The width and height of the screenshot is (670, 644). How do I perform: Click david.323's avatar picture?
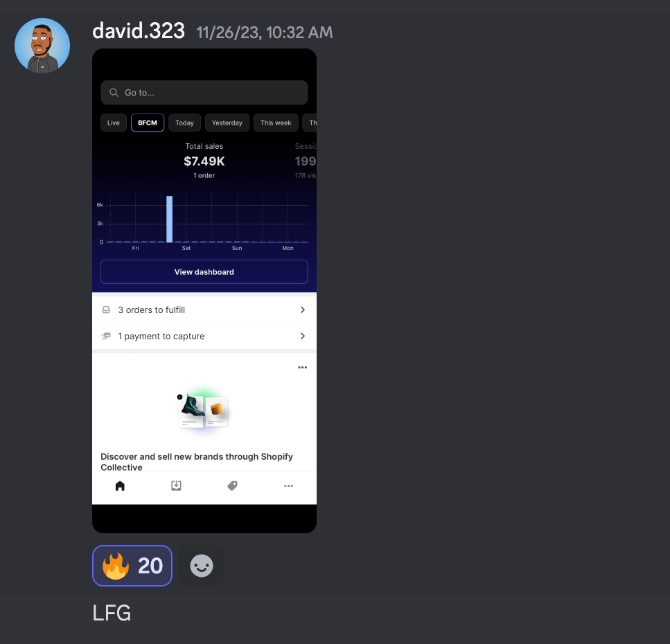(42, 46)
